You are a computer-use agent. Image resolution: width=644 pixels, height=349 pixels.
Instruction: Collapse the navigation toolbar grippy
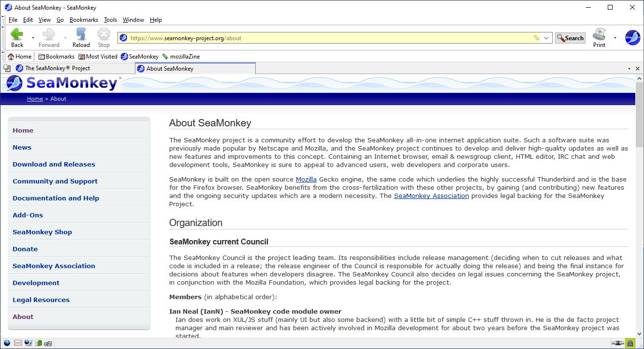3,38
